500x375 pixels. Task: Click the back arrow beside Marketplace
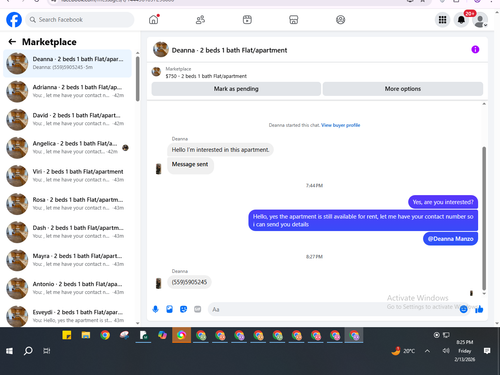(x=12, y=42)
